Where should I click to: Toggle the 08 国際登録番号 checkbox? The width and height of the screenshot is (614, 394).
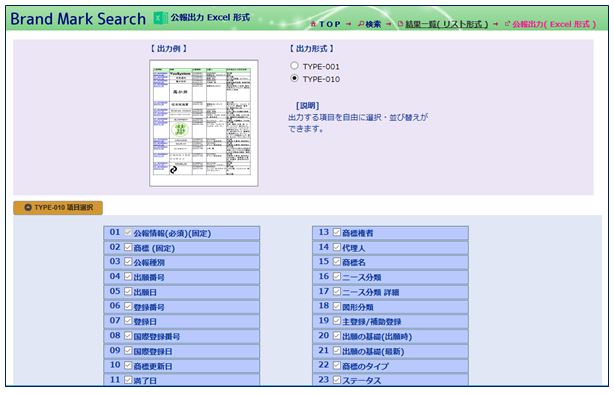128,336
